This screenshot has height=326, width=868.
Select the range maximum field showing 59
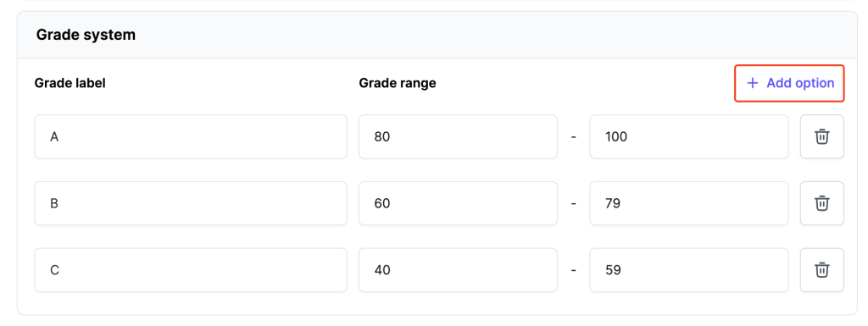pyautogui.click(x=689, y=269)
